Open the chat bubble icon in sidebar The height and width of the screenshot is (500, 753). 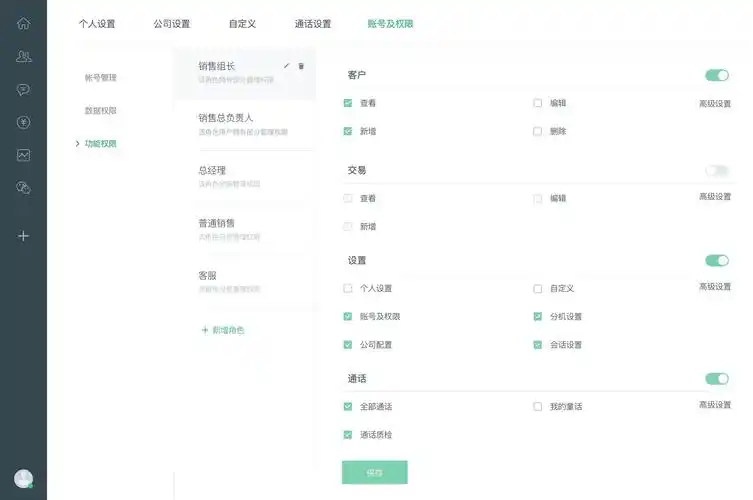(x=23, y=89)
